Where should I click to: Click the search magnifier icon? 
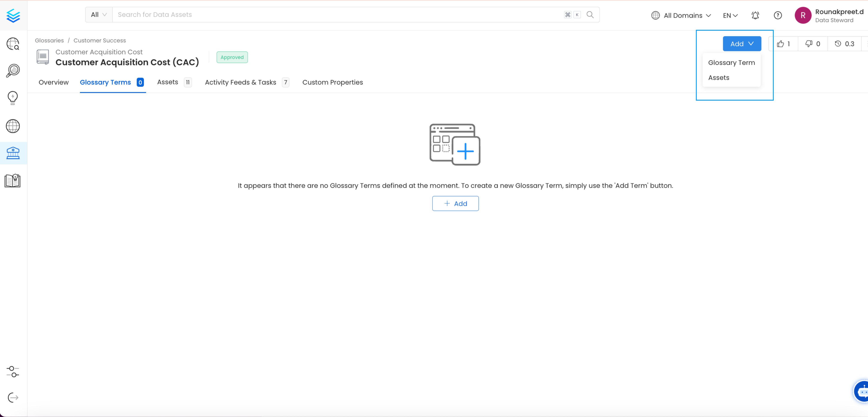(590, 15)
